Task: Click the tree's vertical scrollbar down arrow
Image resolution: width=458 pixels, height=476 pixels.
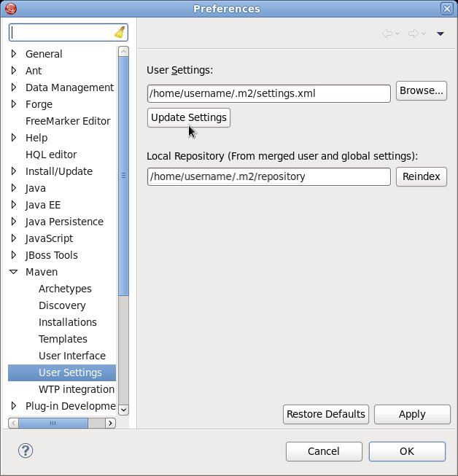Action: pyautogui.click(x=123, y=410)
